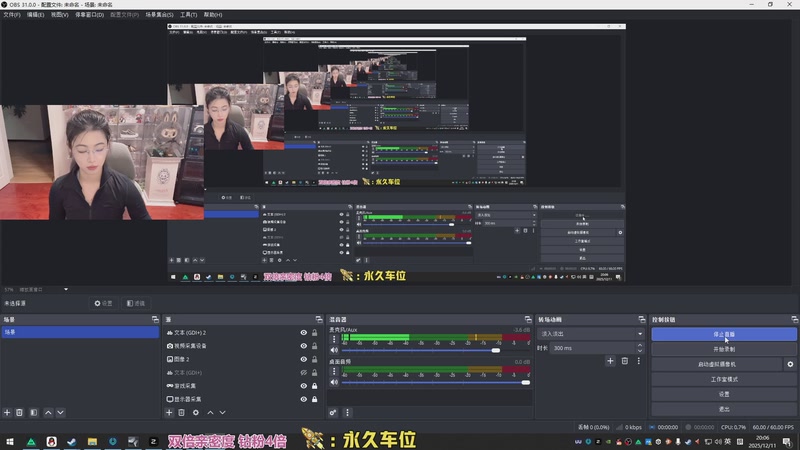
Task: Open the Scene Collection menu
Action: pos(159,15)
